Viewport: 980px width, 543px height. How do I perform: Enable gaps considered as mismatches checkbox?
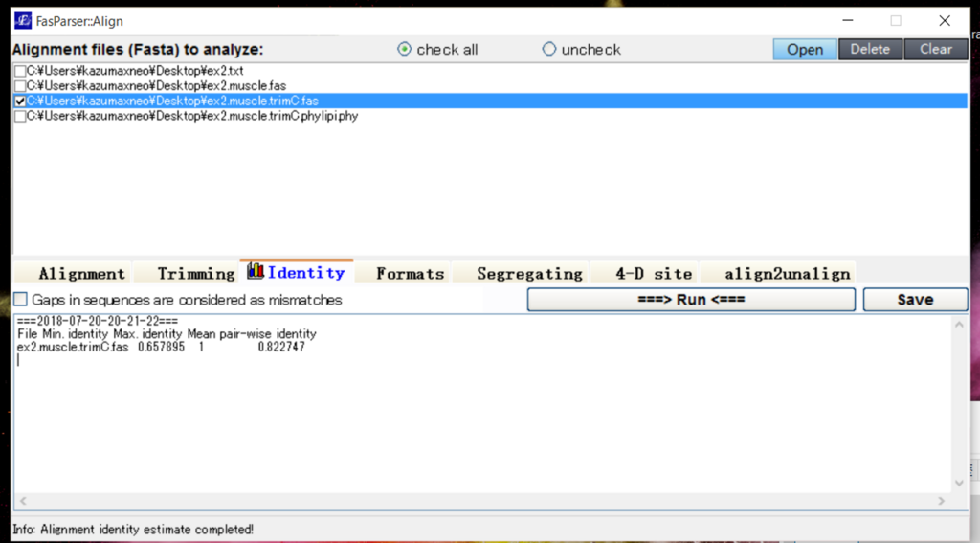21,300
